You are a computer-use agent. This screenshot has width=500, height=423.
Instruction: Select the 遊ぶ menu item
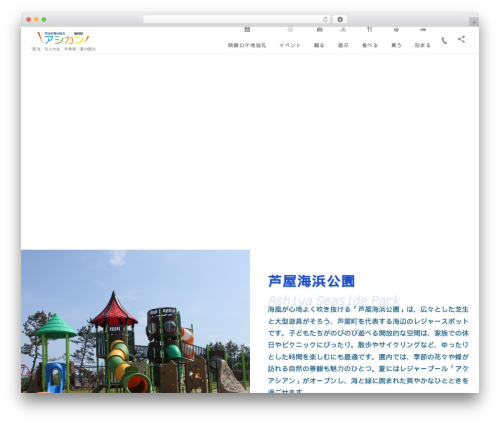pyautogui.click(x=343, y=45)
